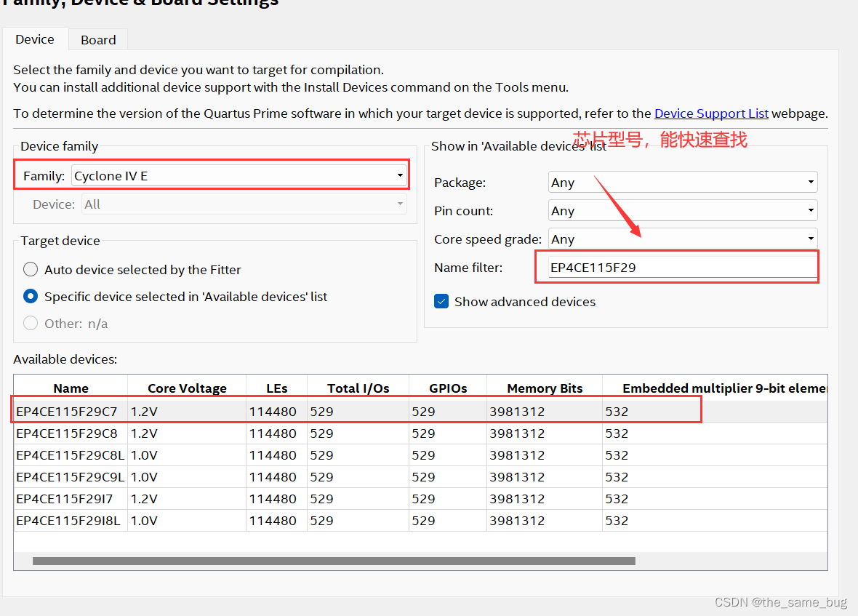This screenshot has height=616, width=858.
Task: Sort by Embedded multiplier 9-bit elements header
Action: click(x=715, y=388)
